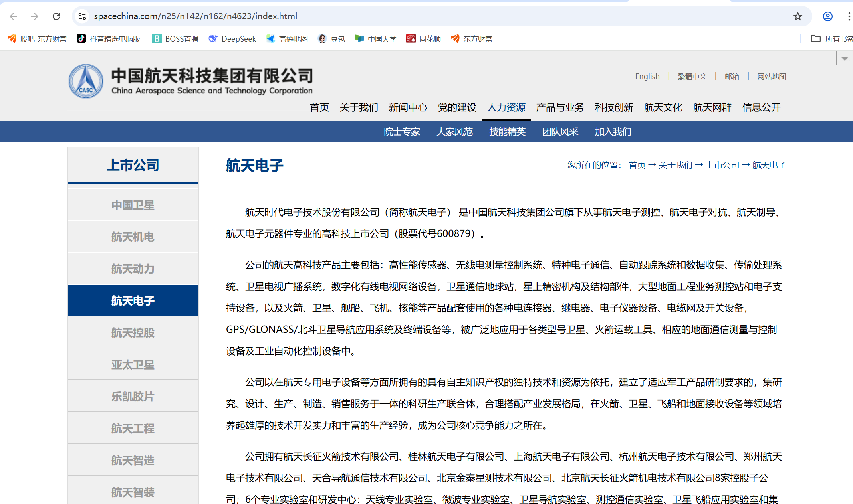Open the site information icon in address bar
The image size is (853, 504).
(82, 16)
